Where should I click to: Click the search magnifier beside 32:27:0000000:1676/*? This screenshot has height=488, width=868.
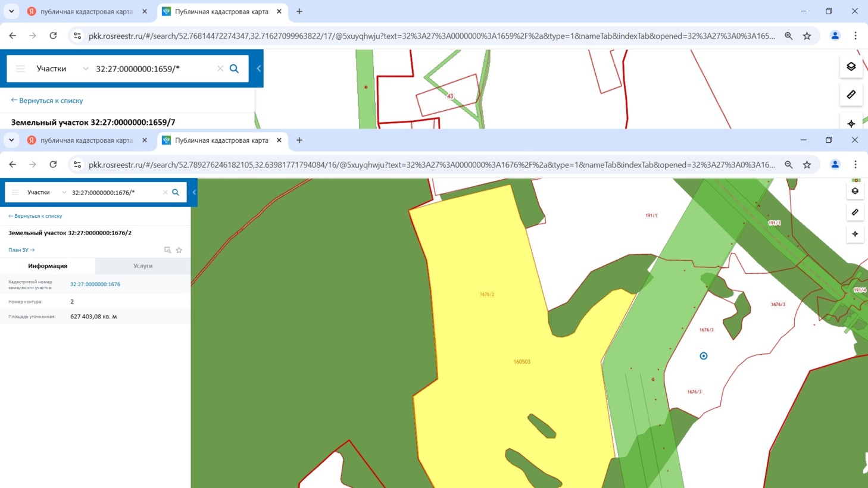176,192
